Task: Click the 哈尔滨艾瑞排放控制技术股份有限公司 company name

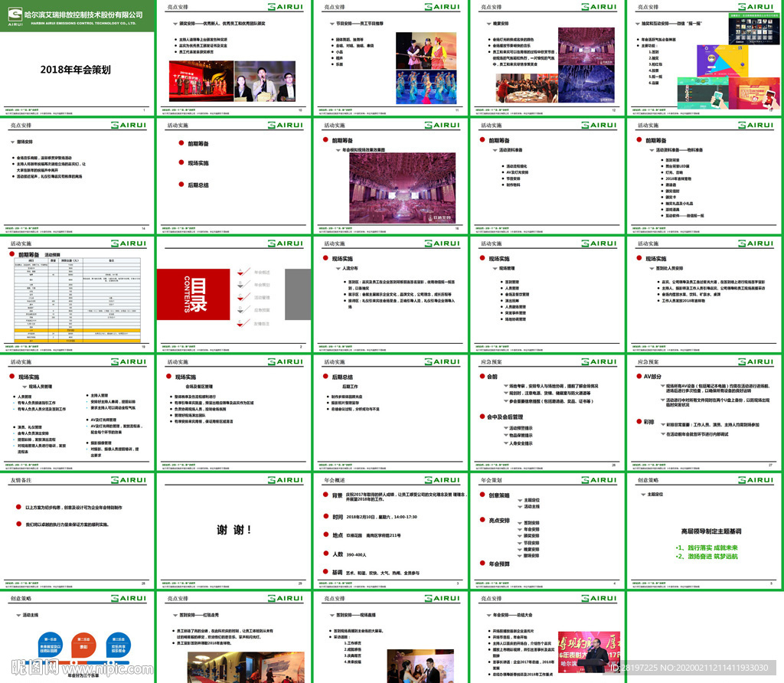Action: (83, 15)
